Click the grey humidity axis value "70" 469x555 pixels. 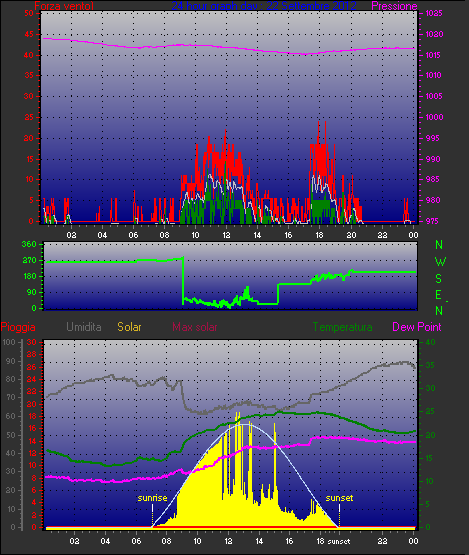(x=11, y=397)
